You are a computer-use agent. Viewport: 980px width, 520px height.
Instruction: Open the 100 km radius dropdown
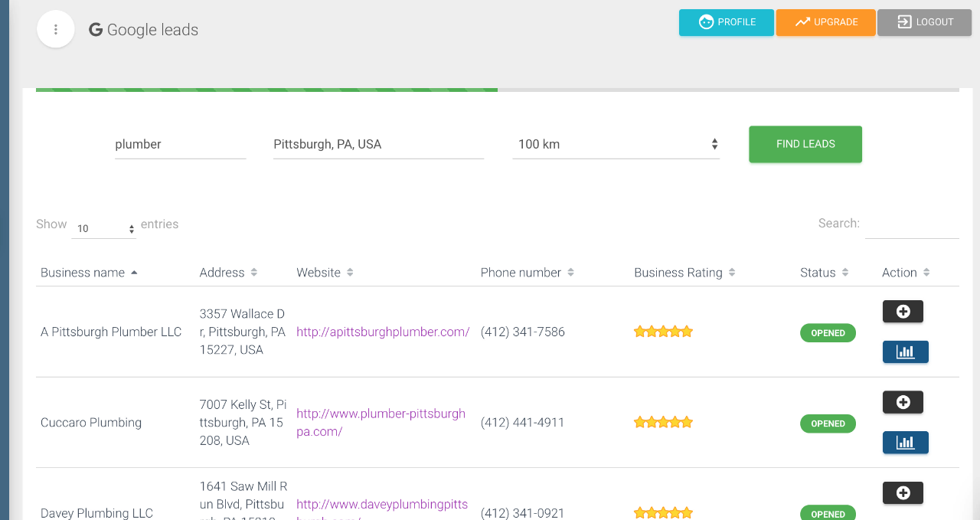click(616, 144)
